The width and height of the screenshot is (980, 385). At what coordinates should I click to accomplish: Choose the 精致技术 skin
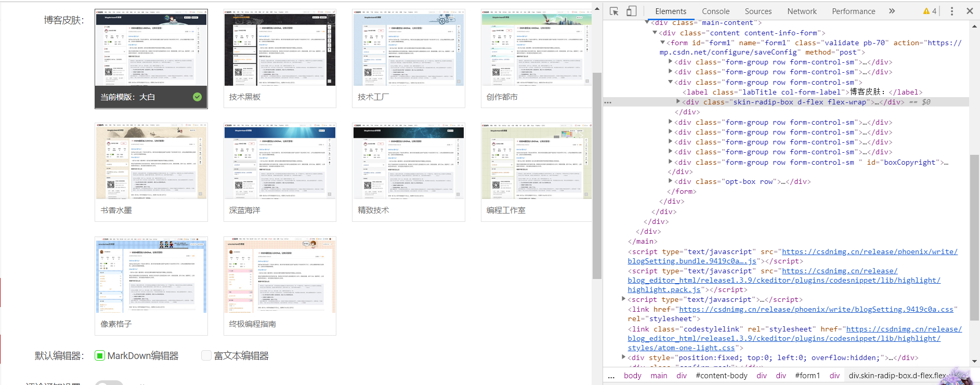point(409,172)
